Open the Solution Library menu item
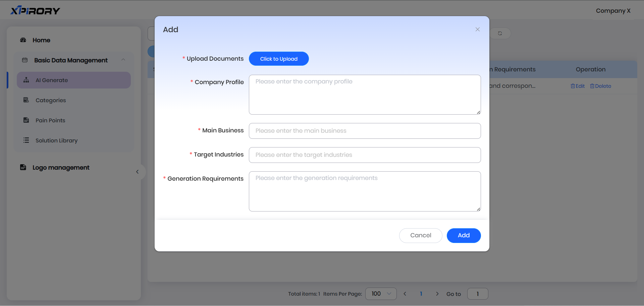Screen dimensions: 644x306 56,140
